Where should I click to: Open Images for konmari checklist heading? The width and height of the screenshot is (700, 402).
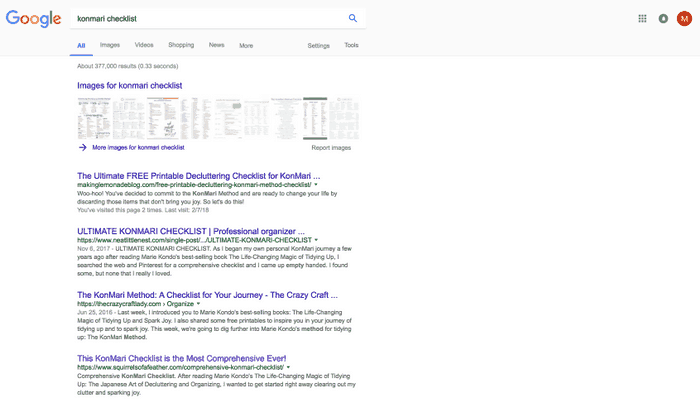click(x=129, y=85)
